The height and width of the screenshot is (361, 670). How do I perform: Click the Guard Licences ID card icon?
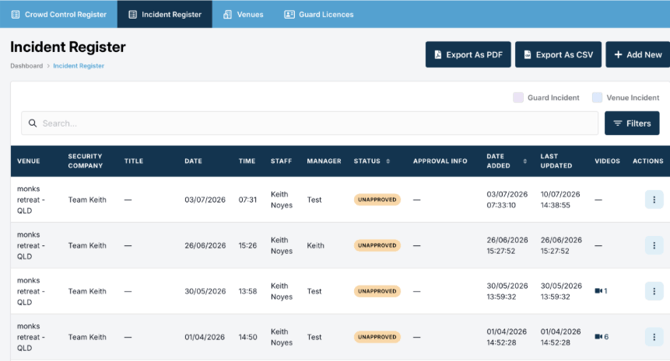coord(289,15)
